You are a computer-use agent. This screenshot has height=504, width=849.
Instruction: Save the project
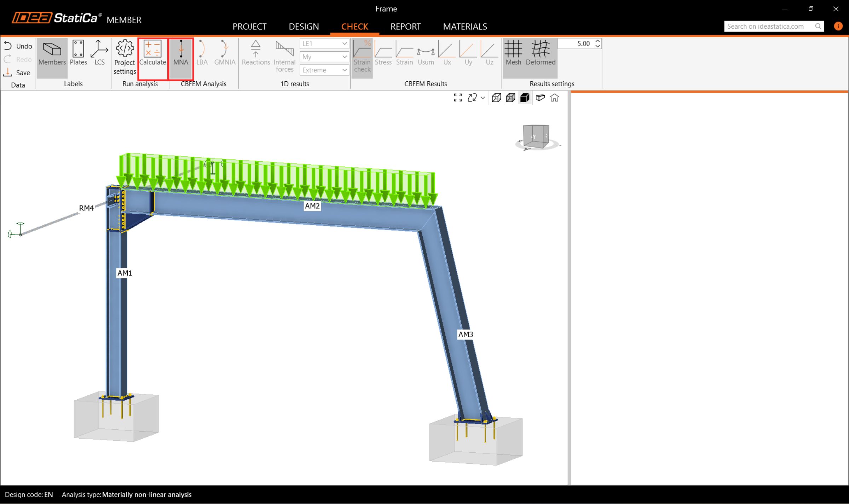pyautogui.click(x=17, y=73)
